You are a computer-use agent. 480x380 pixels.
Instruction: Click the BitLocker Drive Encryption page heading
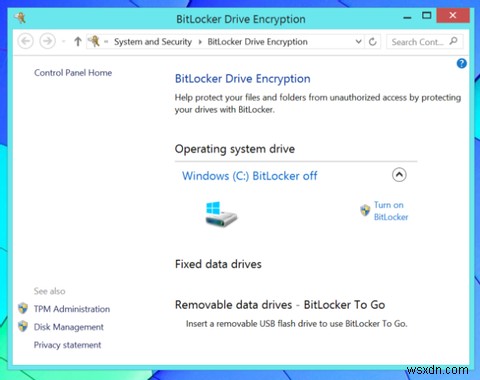(x=243, y=79)
